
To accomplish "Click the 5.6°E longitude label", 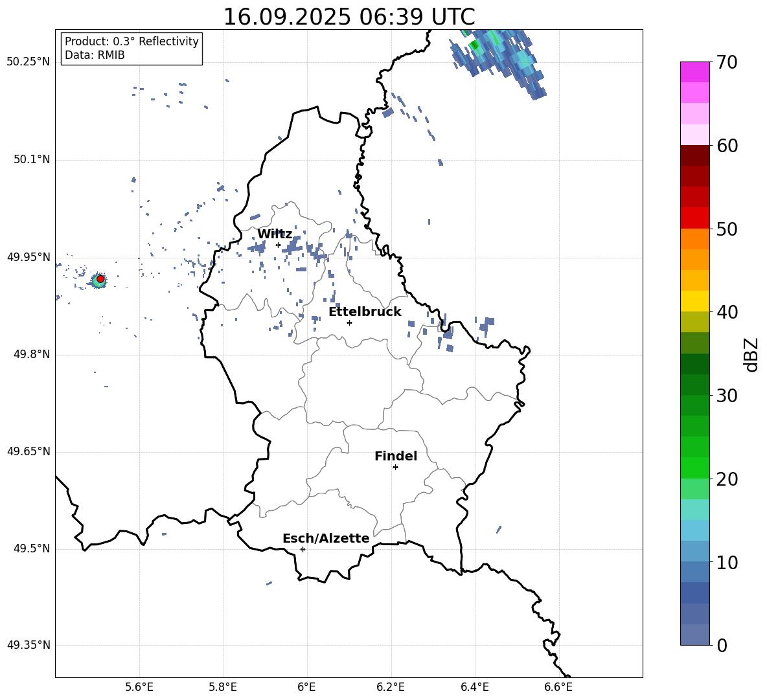I will tap(139, 687).
